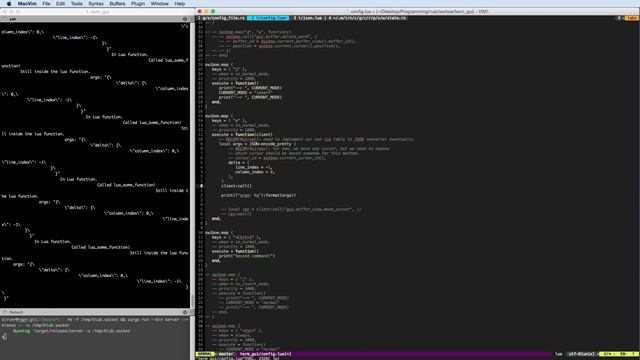The height and width of the screenshot is (360, 640).
Task: Click the round icon beside the Default pane title
Action: (4, 312)
